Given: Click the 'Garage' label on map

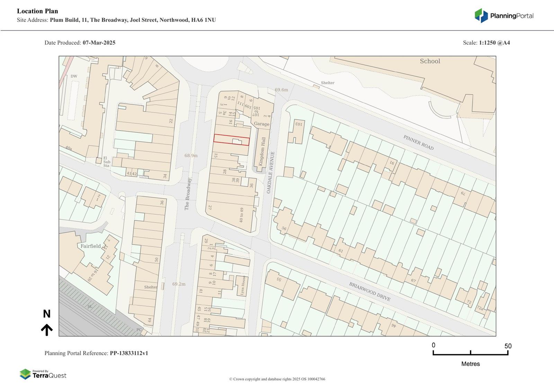Looking at the screenshot, I should click(x=261, y=124).
